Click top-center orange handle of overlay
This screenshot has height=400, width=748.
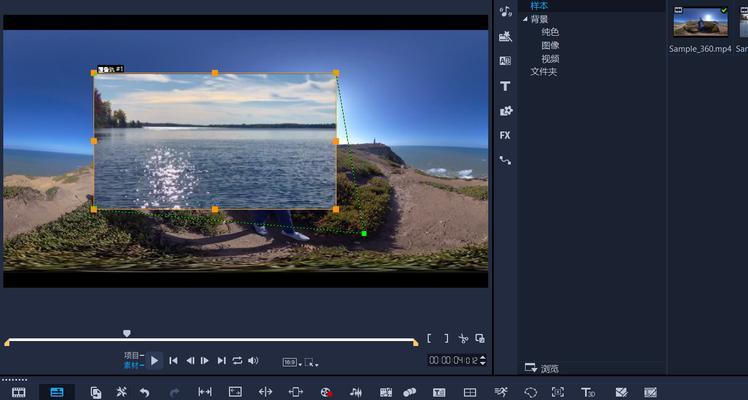point(215,73)
